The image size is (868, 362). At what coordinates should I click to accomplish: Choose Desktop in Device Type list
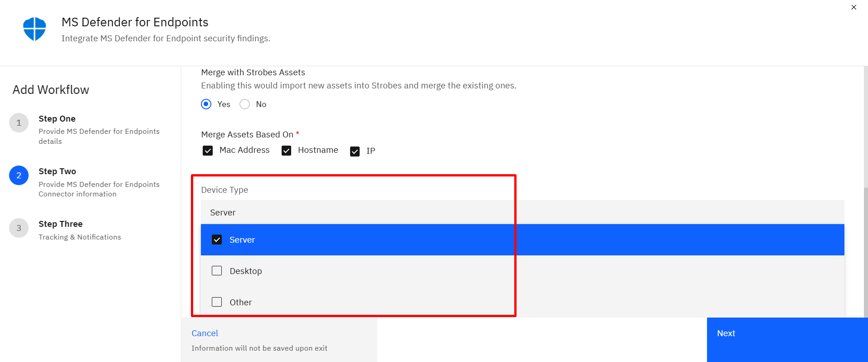coord(522,271)
